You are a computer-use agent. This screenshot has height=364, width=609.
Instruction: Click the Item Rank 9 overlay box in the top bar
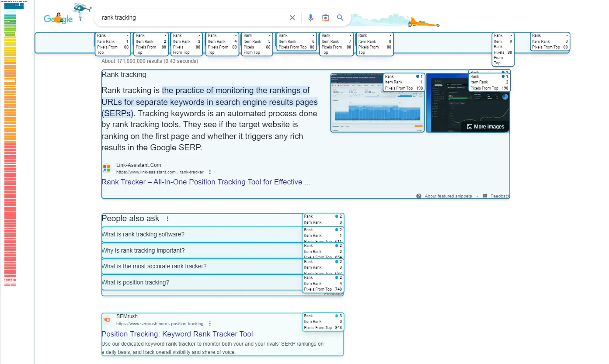(x=503, y=49)
